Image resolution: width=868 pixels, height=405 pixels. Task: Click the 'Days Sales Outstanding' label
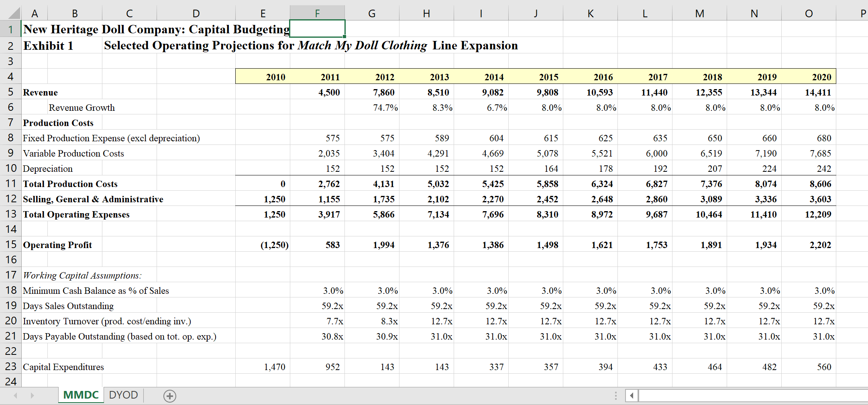[68, 306]
